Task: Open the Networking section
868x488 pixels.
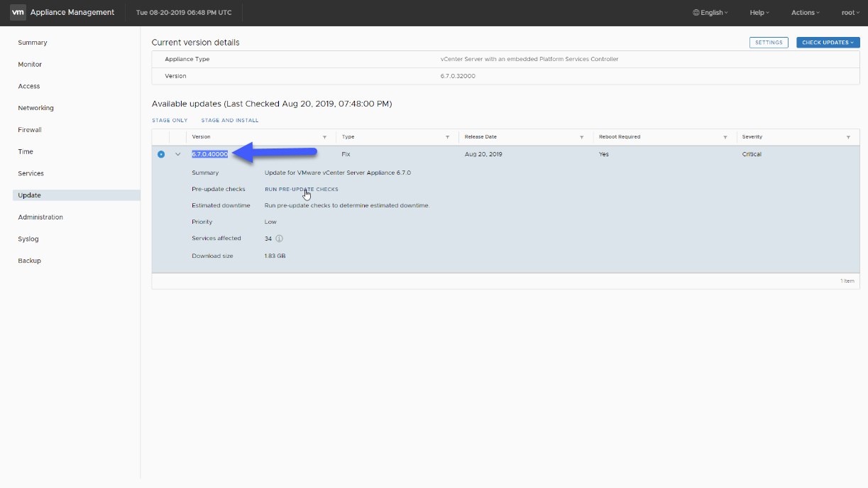Action: (36, 108)
